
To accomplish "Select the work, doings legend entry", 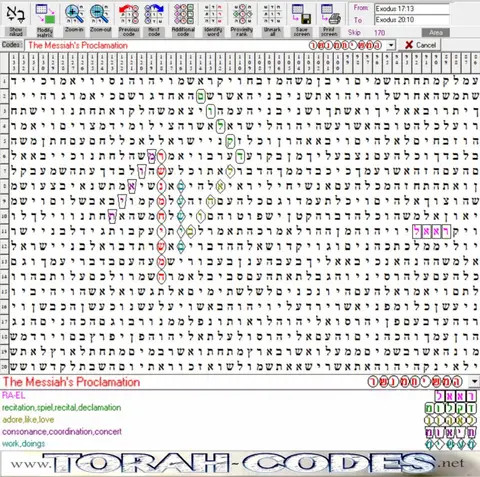I will click(23, 444).
